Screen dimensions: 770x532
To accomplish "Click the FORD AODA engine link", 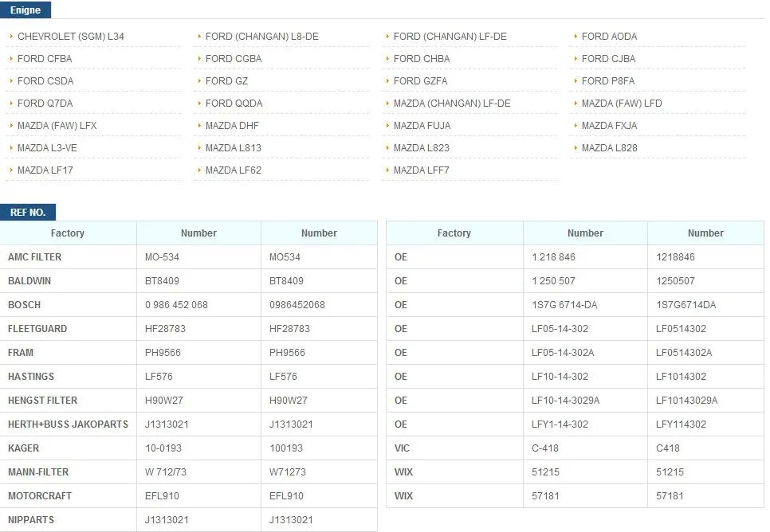I will click(609, 37).
